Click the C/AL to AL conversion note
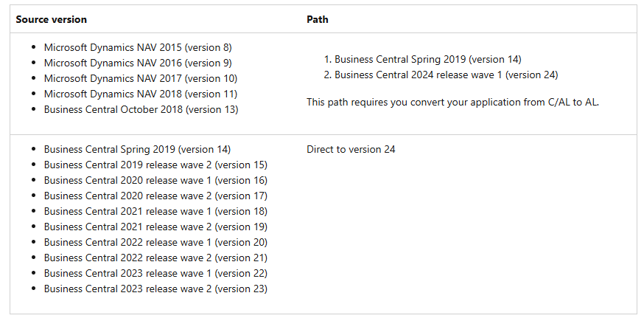The width and height of the screenshot is (644, 321). (x=452, y=102)
